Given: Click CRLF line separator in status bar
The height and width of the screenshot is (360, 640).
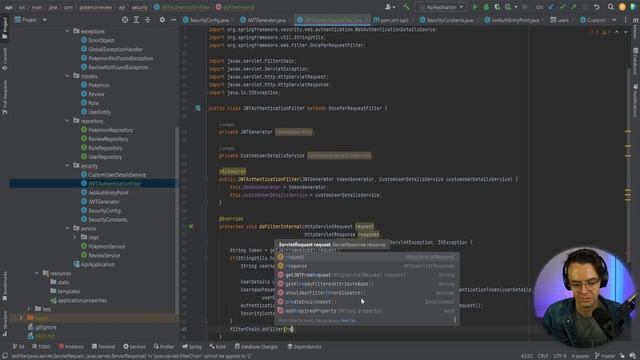Looking at the screenshot, I should pos(543,356).
